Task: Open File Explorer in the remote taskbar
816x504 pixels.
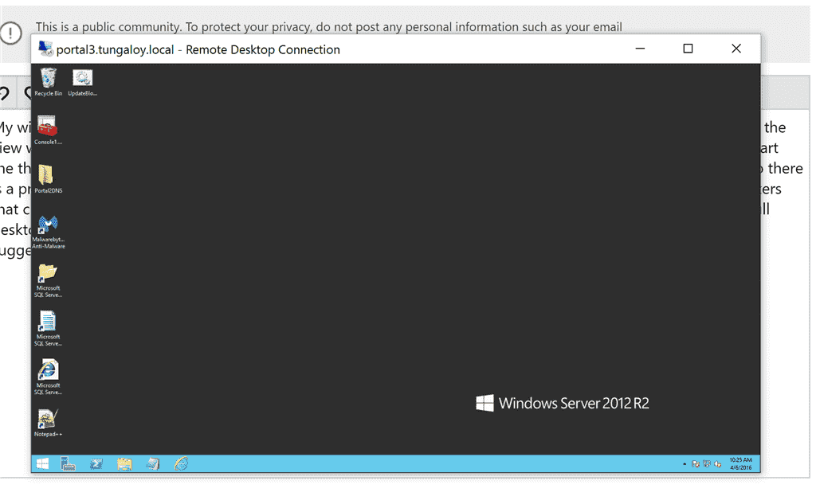Action: 124,463
